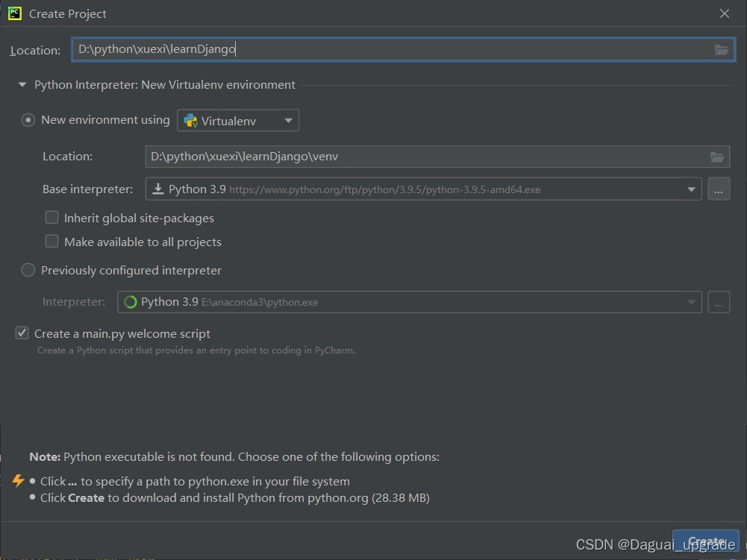
Task: Collapse the Python Interpreter section triangle
Action: tap(22, 85)
